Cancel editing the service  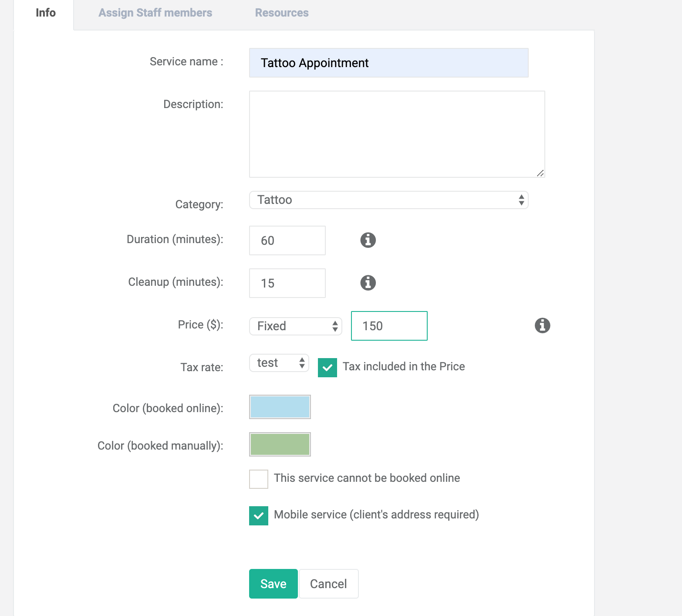(329, 584)
